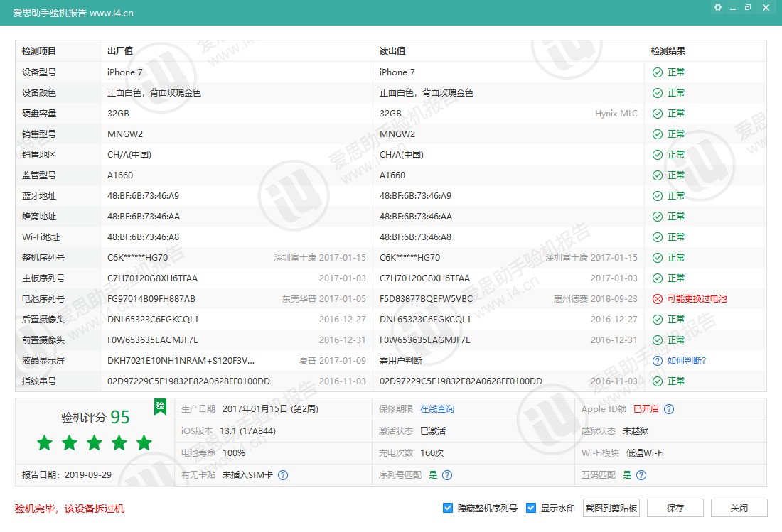The width and height of the screenshot is (782, 532).
Task: Click green check icon in 监管型号 row
Action: pyautogui.click(x=658, y=175)
